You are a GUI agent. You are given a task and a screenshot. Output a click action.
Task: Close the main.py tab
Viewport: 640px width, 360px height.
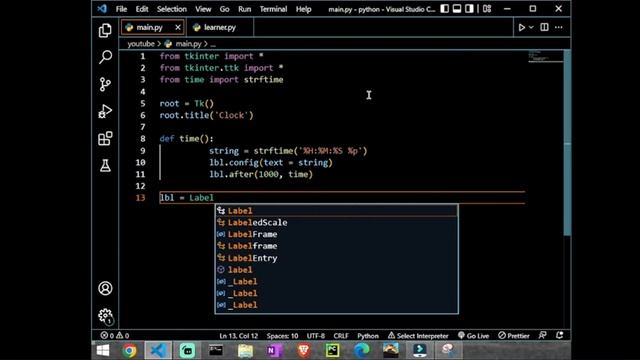click(x=178, y=27)
